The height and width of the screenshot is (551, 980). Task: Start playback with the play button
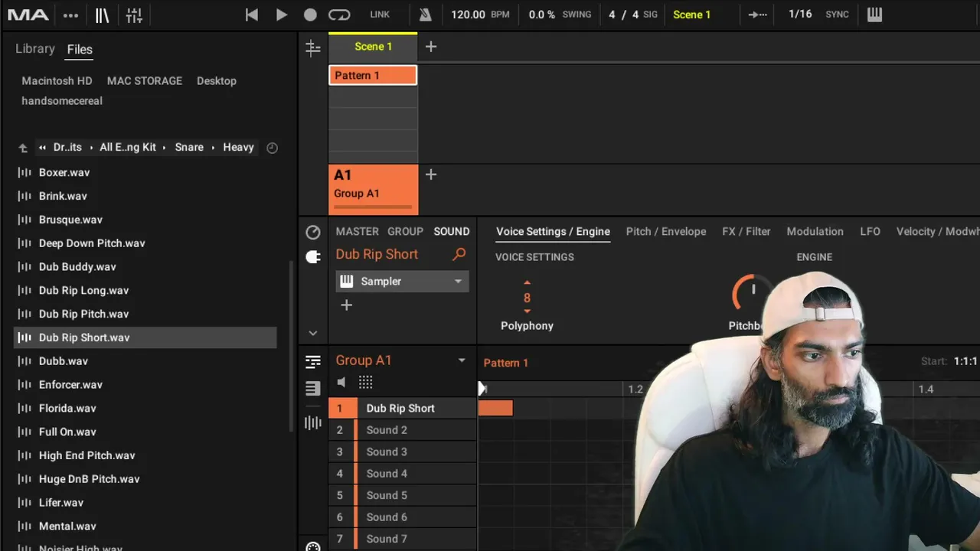[281, 15]
